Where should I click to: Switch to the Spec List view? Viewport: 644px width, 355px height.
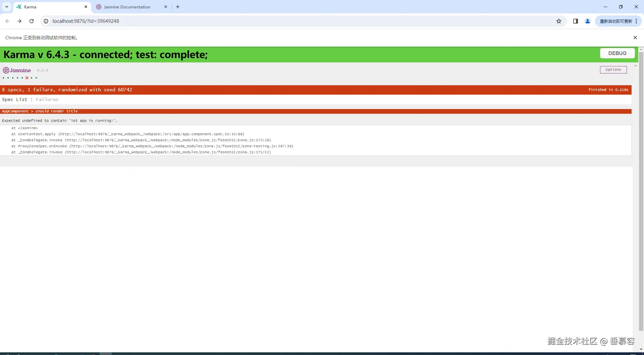[x=14, y=99]
